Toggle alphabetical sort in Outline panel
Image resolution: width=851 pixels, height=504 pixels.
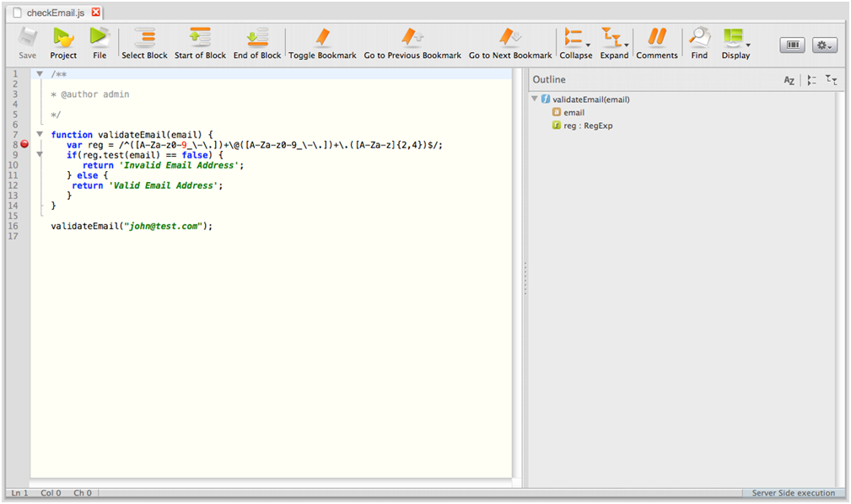click(x=789, y=80)
